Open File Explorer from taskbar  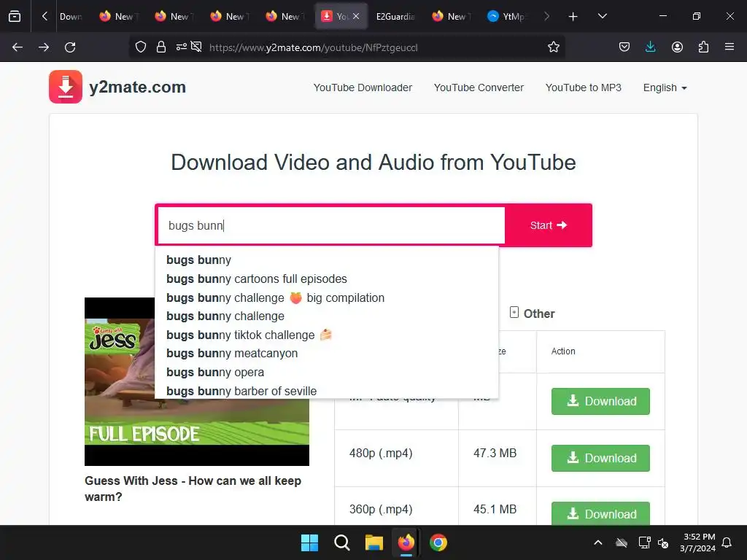pos(374,542)
